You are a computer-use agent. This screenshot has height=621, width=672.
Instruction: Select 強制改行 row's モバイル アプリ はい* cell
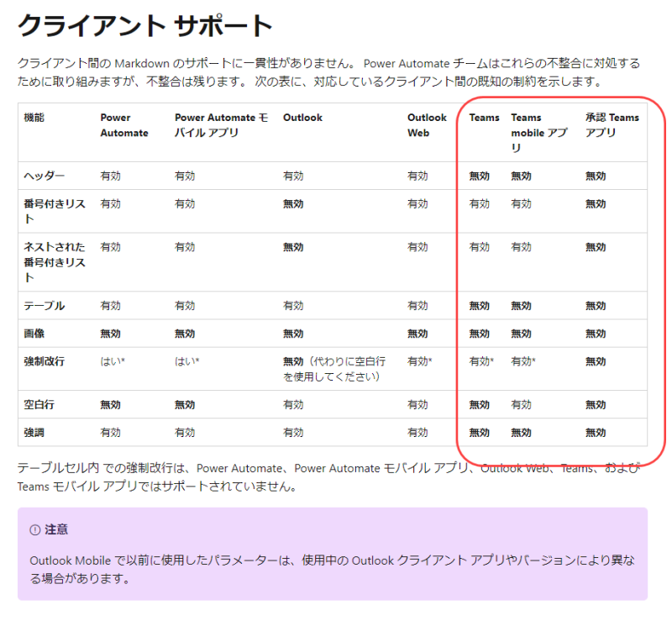(186, 361)
